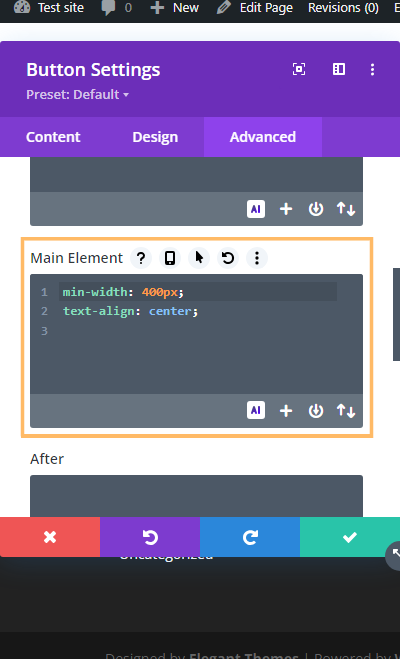The height and width of the screenshot is (659, 400).
Task: Snap modal to sidebar layout icon
Action: pos(339,69)
